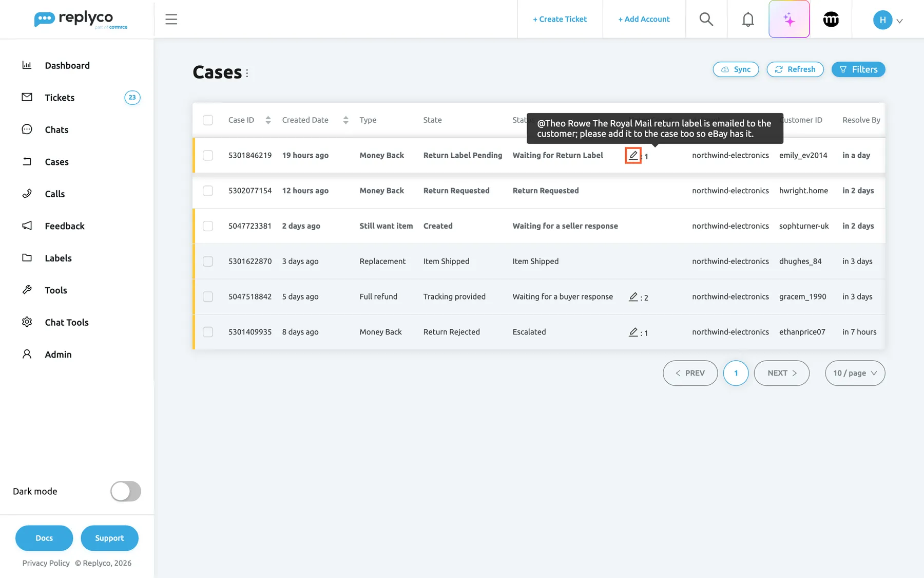Select page number 1

click(736, 373)
